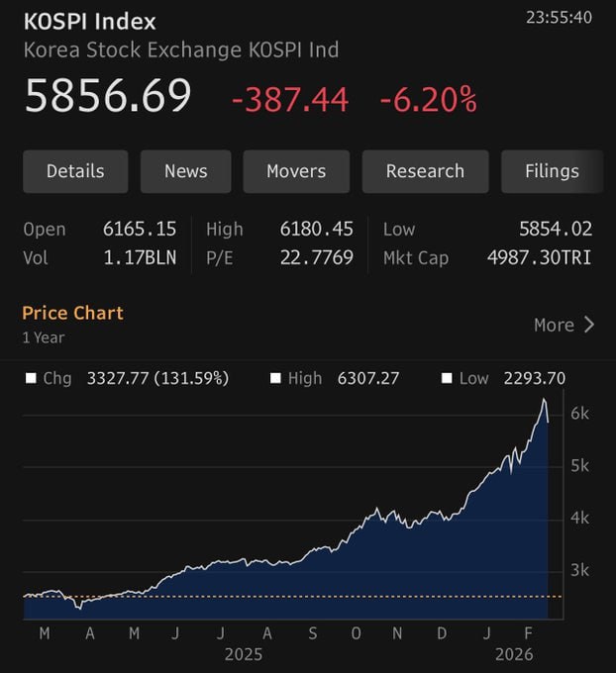Viewport: 616px width, 673px height.
Task: Click the chart peak near 6k
Action: [544, 400]
